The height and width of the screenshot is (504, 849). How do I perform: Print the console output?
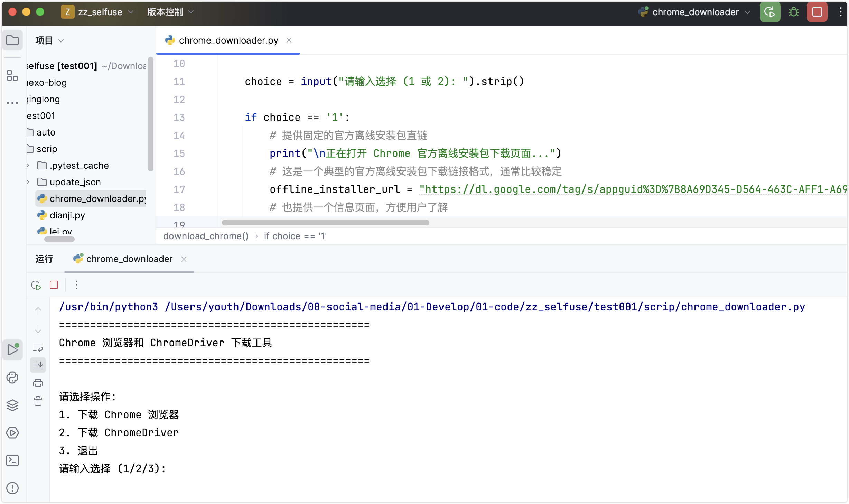point(38,383)
